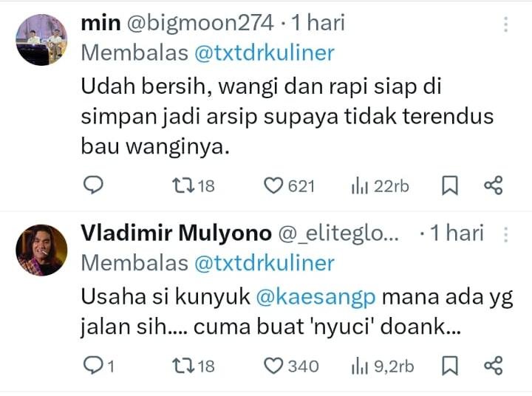
Task: Open more options for min's tweet
Action: [506, 24]
